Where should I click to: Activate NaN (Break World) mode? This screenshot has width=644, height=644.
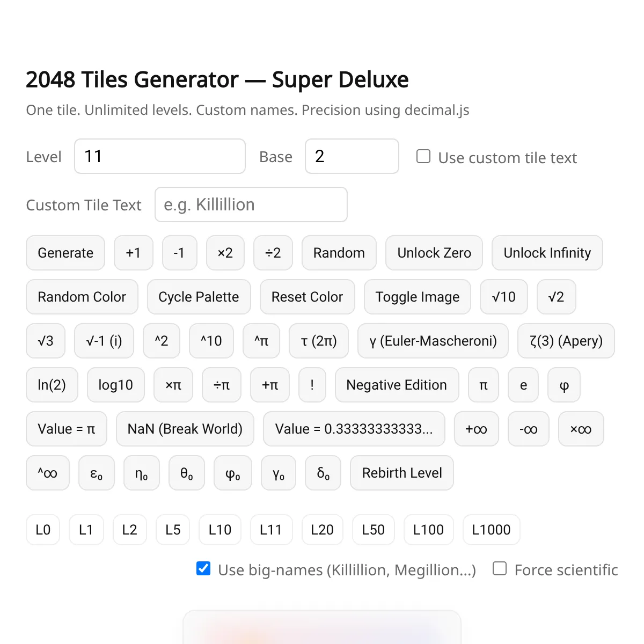pyautogui.click(x=185, y=429)
